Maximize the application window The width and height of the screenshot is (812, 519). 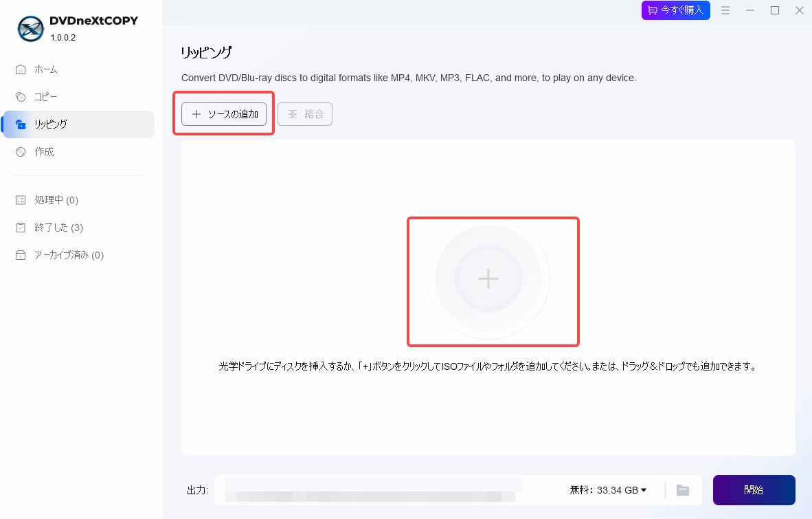coord(775,10)
